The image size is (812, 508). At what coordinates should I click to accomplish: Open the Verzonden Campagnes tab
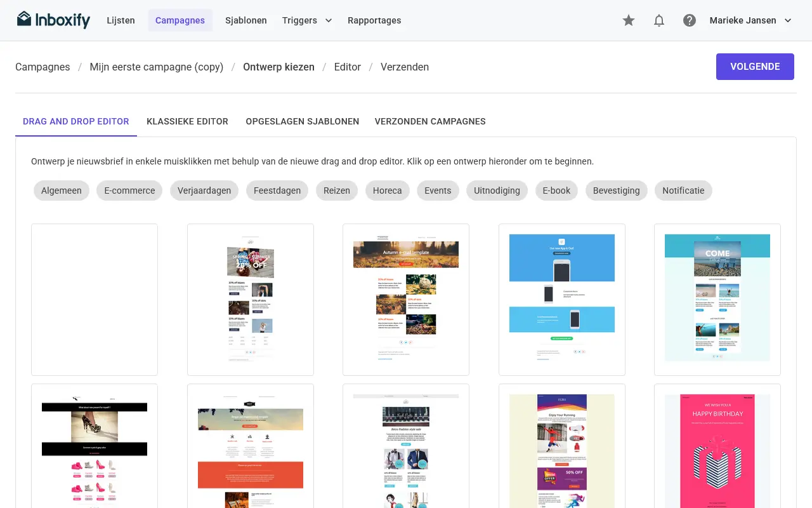(430, 121)
